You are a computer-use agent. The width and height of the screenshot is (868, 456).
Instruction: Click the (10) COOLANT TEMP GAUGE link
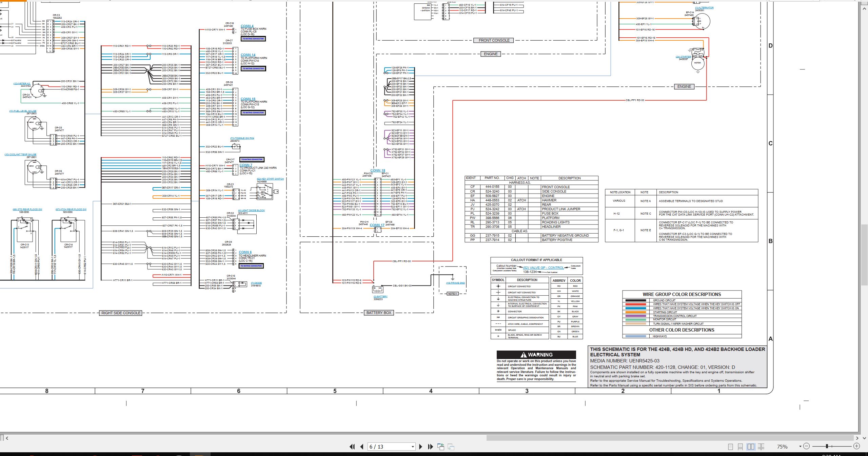click(21, 155)
